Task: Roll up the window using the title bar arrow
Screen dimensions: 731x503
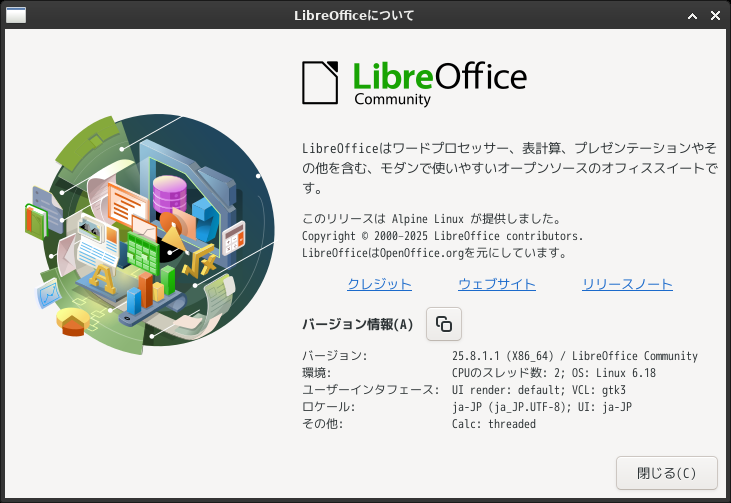Action: click(693, 16)
